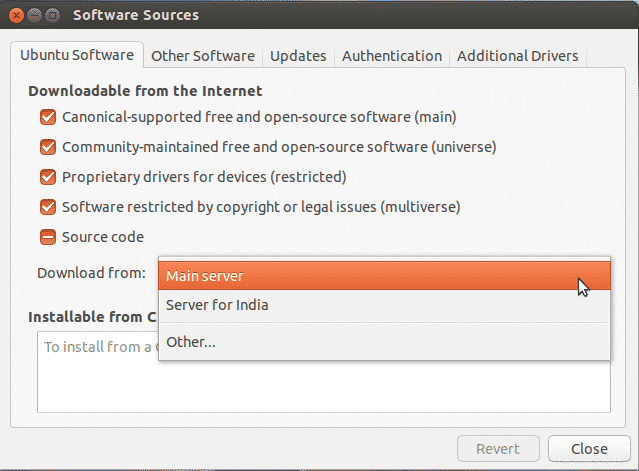Uncheck Community-maintained software (universe)
Image resolution: width=639 pixels, height=471 pixels.
point(48,147)
